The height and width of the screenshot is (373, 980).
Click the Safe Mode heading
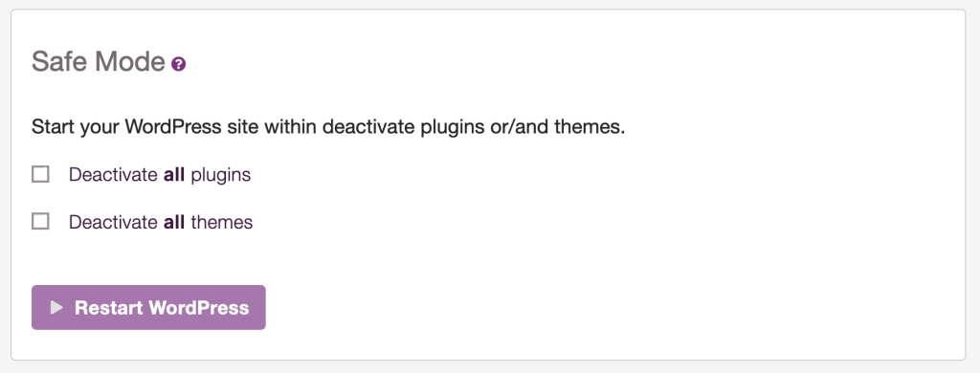[99, 62]
